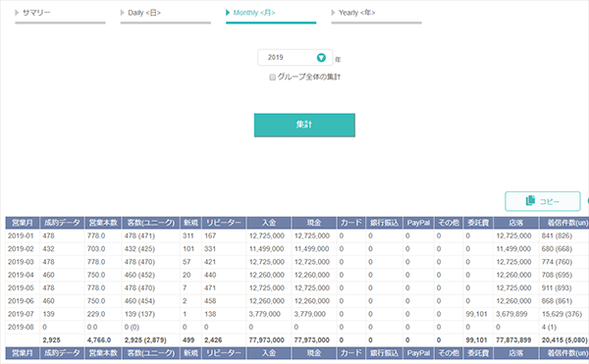Click the bottom PayPal footer header
This screenshot has width=589, height=364.
[418, 353]
